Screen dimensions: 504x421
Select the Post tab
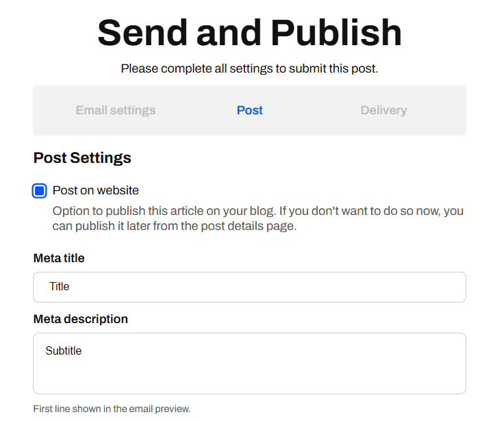[249, 110]
